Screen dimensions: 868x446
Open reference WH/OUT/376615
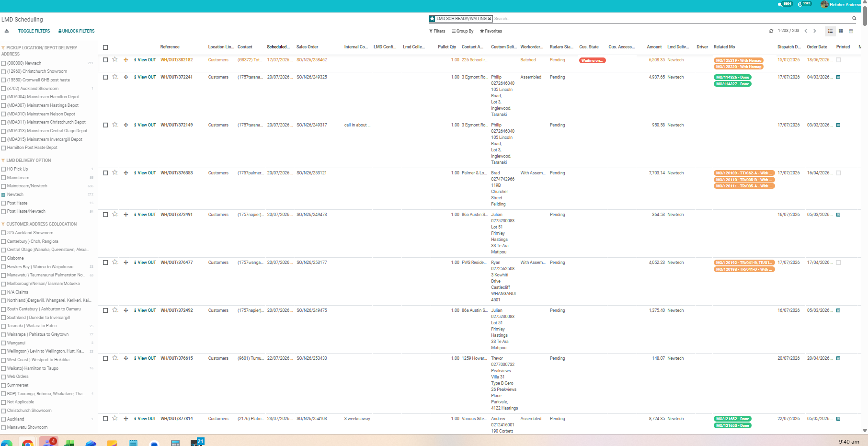click(x=177, y=358)
